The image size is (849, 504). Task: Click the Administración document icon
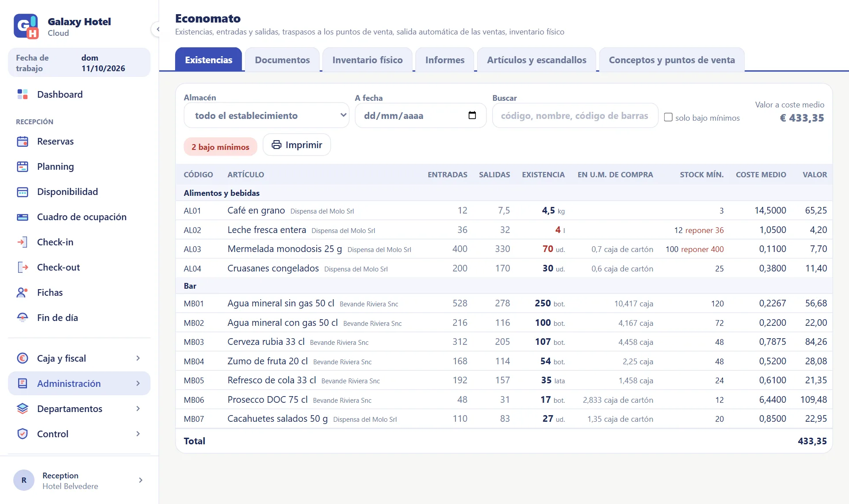tap(23, 384)
